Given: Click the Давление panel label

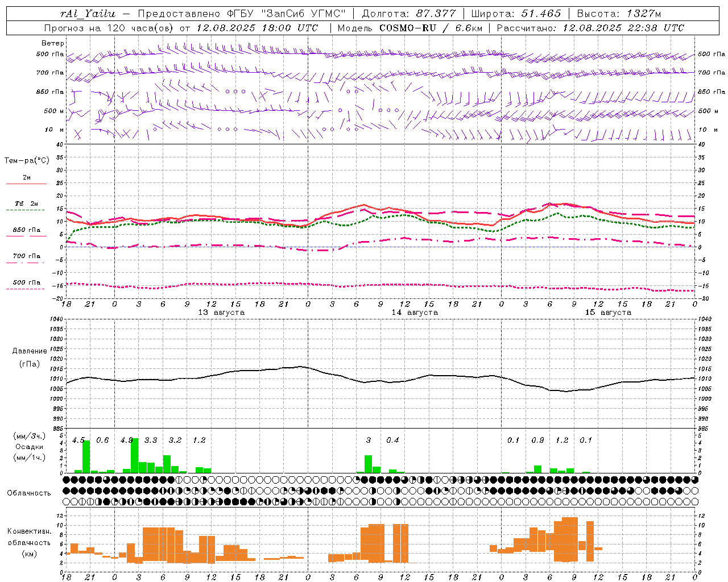Looking at the screenshot, I should tap(30, 351).
